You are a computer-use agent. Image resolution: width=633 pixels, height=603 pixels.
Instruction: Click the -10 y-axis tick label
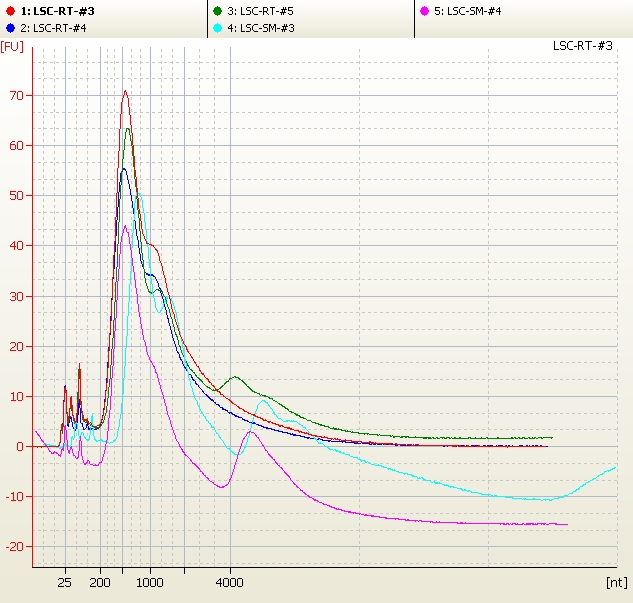pyautogui.click(x=15, y=496)
